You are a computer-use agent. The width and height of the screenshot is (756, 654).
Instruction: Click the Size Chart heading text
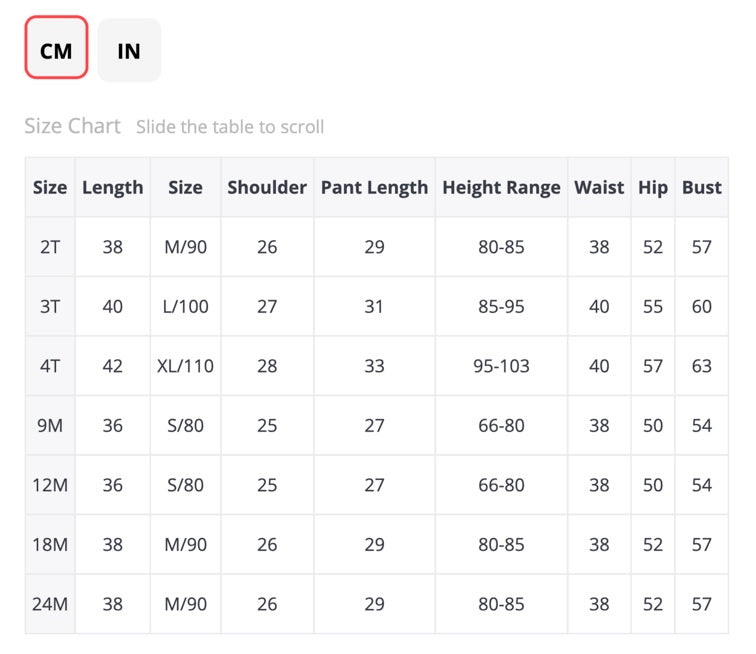click(x=72, y=126)
